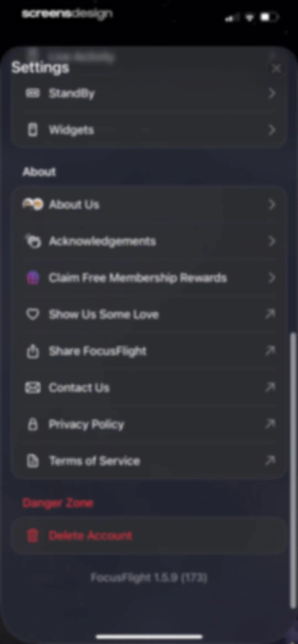Tap the share icon for Share FocusFlight
The image size is (298, 644).
coord(33,351)
